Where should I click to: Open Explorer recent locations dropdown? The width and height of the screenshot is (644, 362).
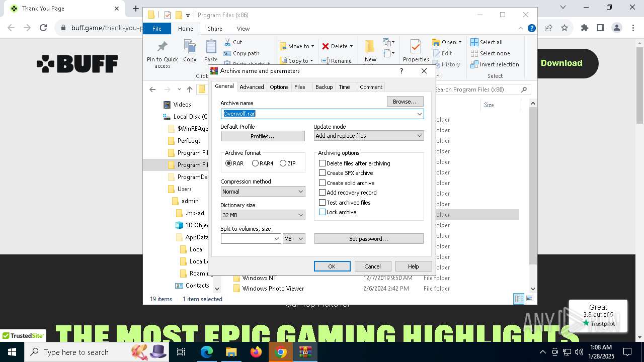(x=179, y=89)
